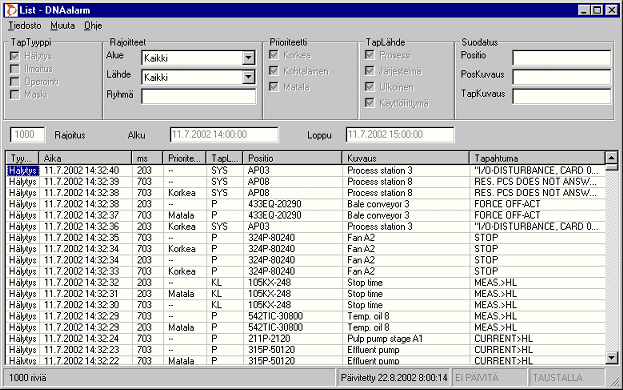Select row with time 11.7.2002 14:32:39
623x390 pixels.
(306, 182)
